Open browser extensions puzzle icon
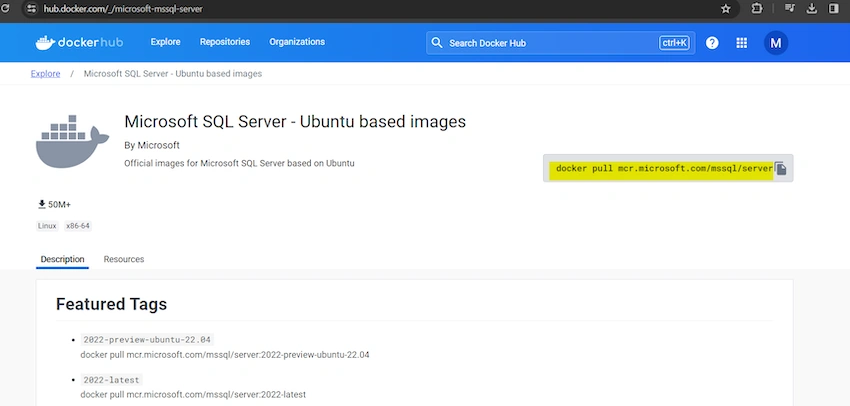850x406 pixels. 757,9
